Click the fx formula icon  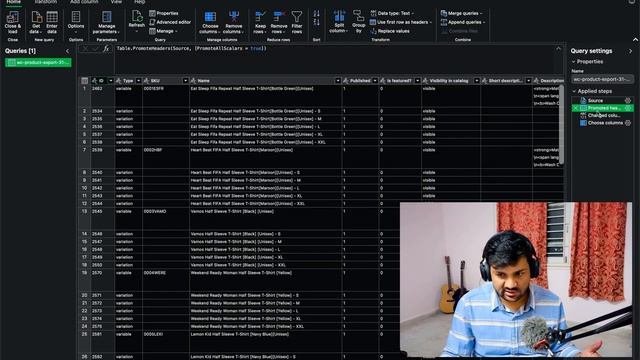click(106, 49)
